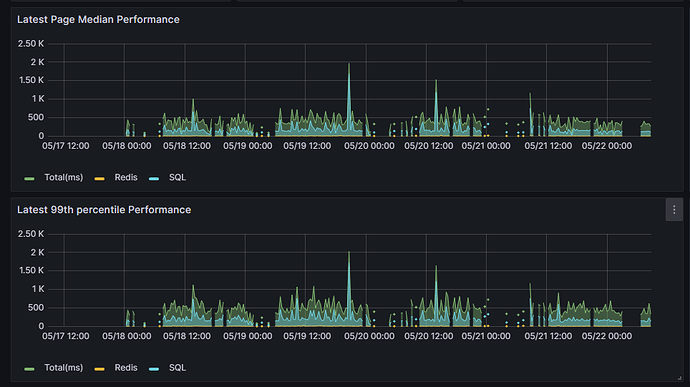The height and width of the screenshot is (387, 690).
Task: Click cyan SQL swatch in 99th percentile legend
Action: tap(154, 369)
